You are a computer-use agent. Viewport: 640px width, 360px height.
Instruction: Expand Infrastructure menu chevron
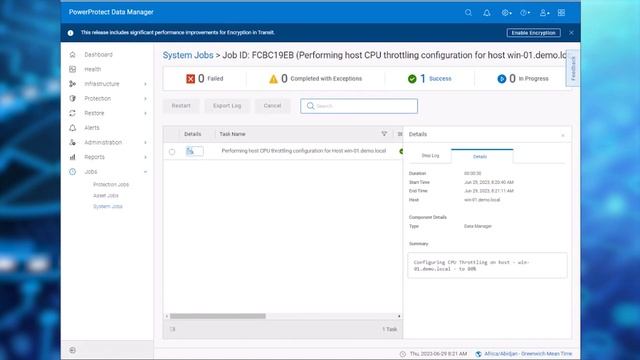click(x=145, y=84)
